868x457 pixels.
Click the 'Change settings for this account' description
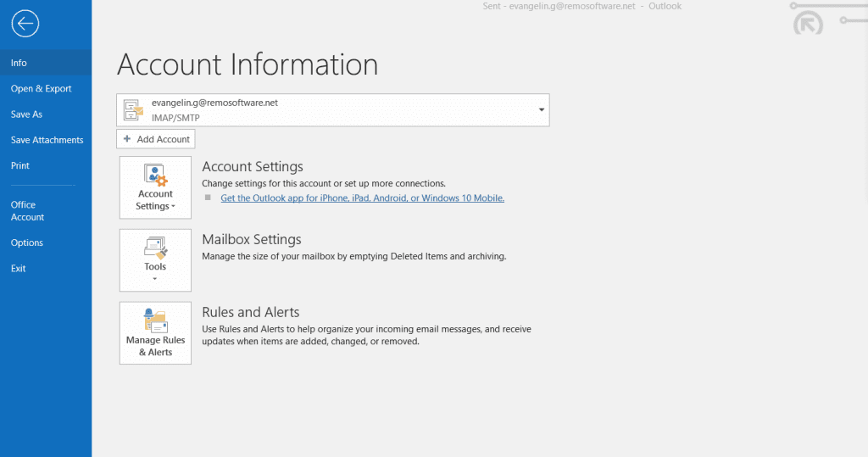[324, 183]
